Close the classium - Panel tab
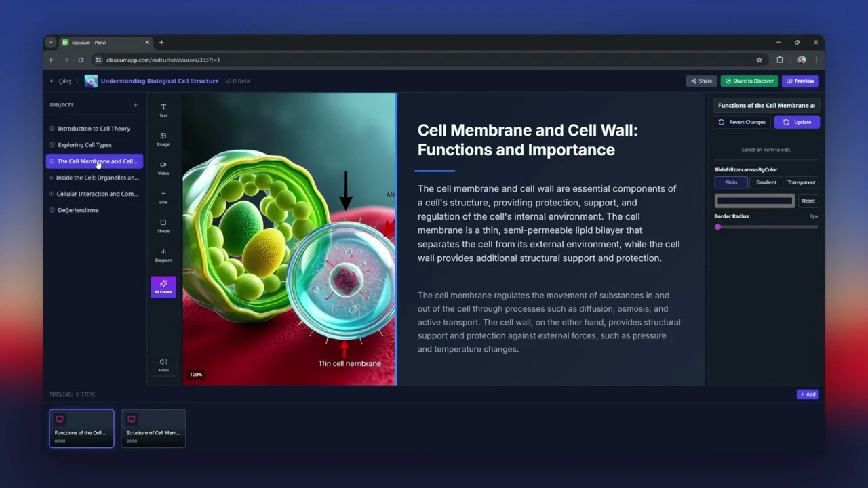Image resolution: width=868 pixels, height=488 pixels. pos(146,42)
